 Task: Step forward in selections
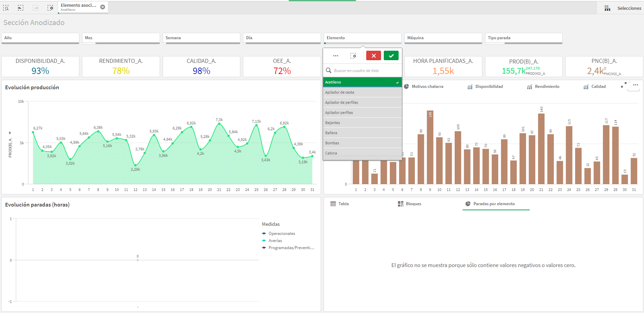point(35,8)
